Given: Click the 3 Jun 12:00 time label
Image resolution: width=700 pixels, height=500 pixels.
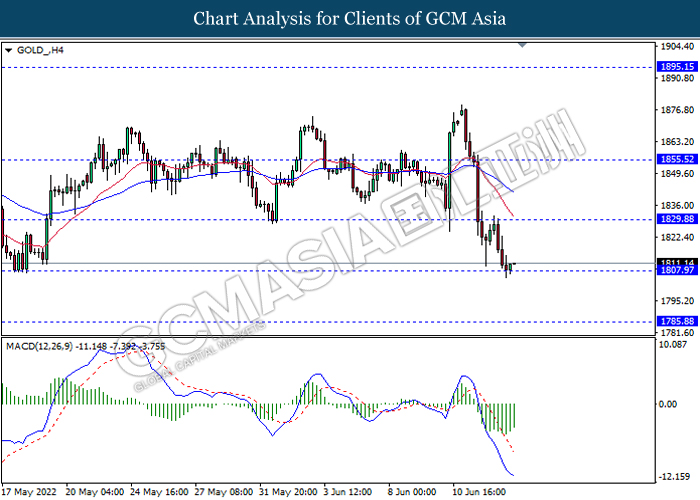Looking at the screenshot, I should click(348, 492).
